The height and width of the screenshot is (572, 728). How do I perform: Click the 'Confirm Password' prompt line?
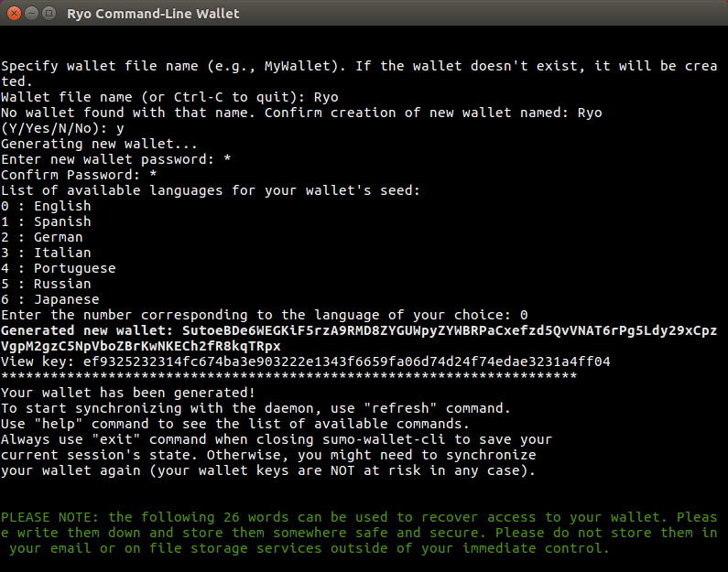[x=79, y=175]
